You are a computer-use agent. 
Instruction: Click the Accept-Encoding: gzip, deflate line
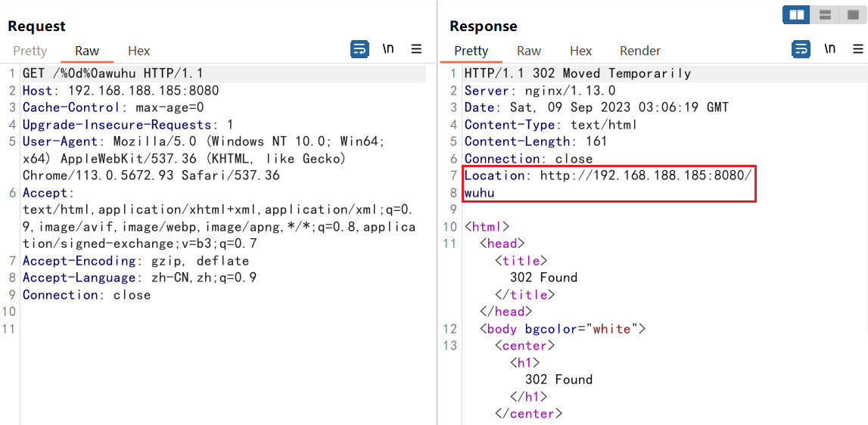tap(135, 261)
